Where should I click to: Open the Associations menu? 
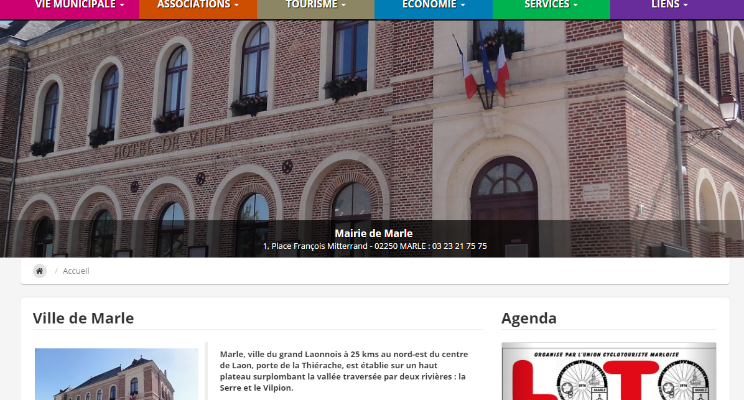pos(198,5)
